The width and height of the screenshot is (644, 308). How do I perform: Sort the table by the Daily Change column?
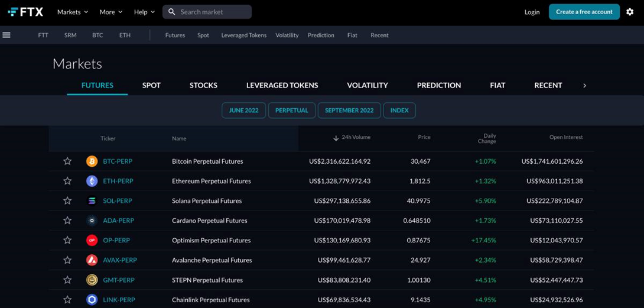(487, 138)
